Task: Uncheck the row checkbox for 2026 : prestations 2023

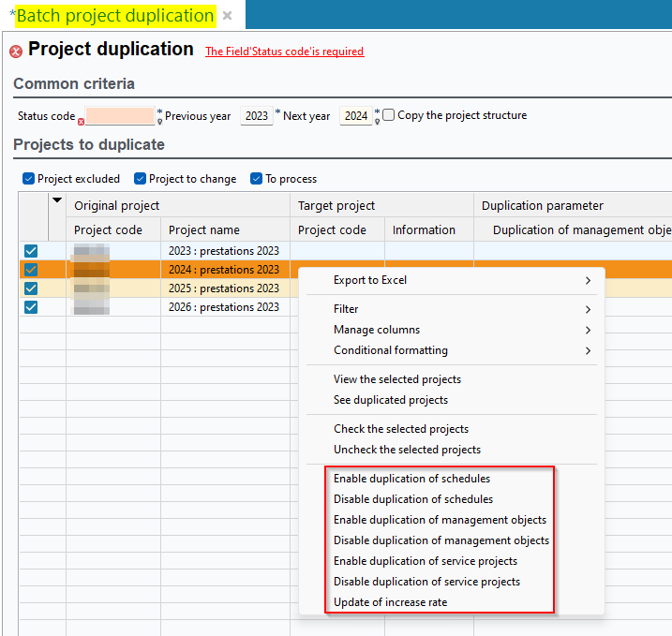Action: 31,307
